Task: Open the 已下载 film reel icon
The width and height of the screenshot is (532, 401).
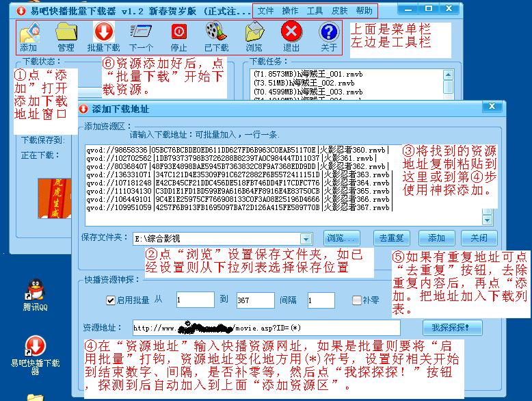Action: coord(216,37)
